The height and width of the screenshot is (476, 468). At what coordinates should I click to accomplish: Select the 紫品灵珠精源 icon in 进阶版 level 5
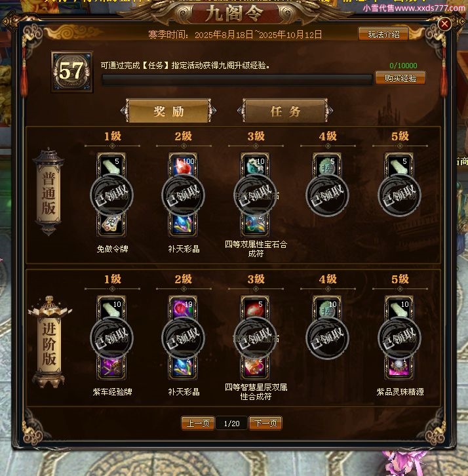(x=399, y=367)
